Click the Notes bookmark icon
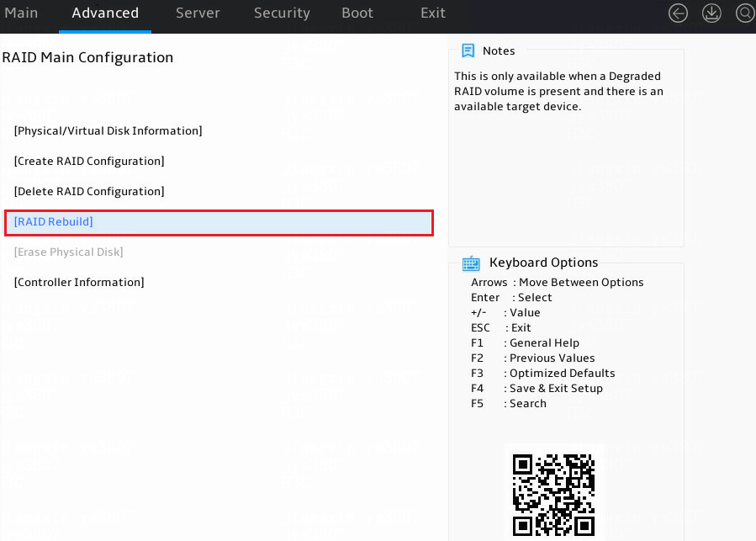Viewport: 756px width, 541px height. pyautogui.click(x=468, y=50)
